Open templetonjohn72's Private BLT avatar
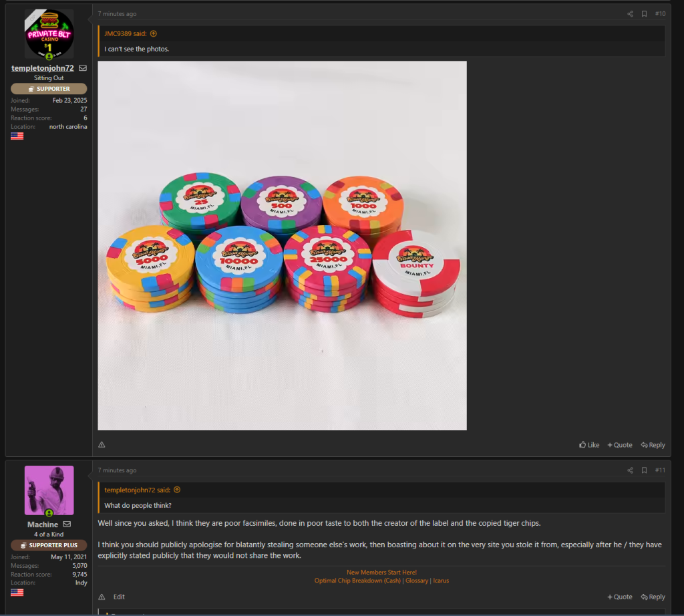The image size is (684, 616). click(49, 34)
